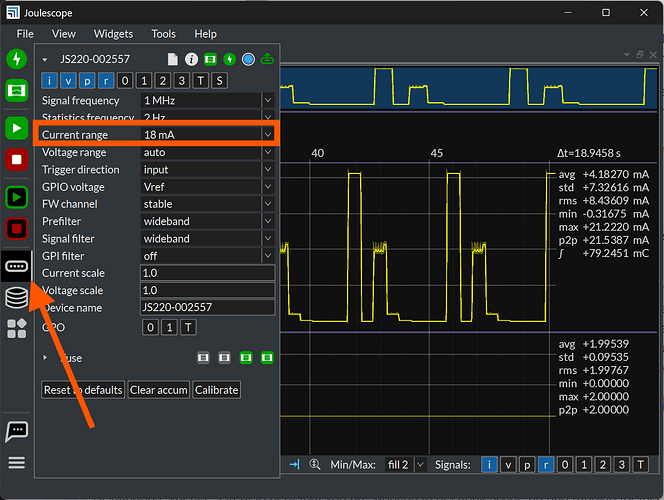The width and height of the screenshot is (664, 500).
Task: Open the hamburger settings menu icon
Action: tap(17, 463)
